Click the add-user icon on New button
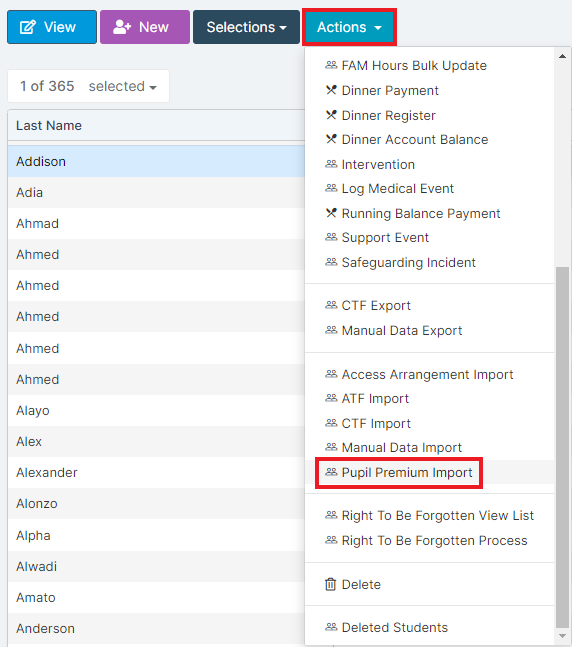This screenshot has width=572, height=647. click(x=122, y=27)
